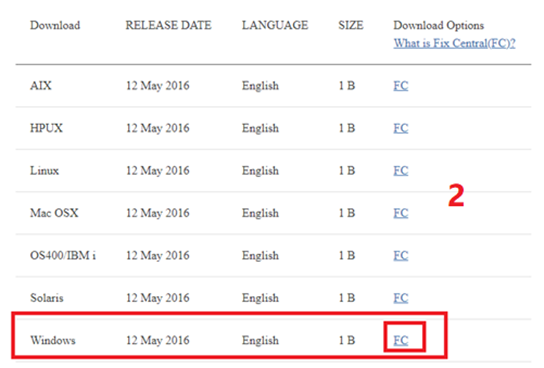Click the 'RELEASE DATE' column header
Screen dimensions: 544x368
click(x=168, y=25)
